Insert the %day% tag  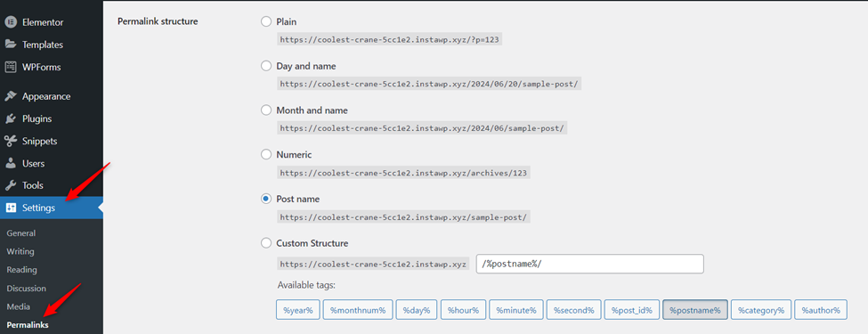(x=417, y=310)
